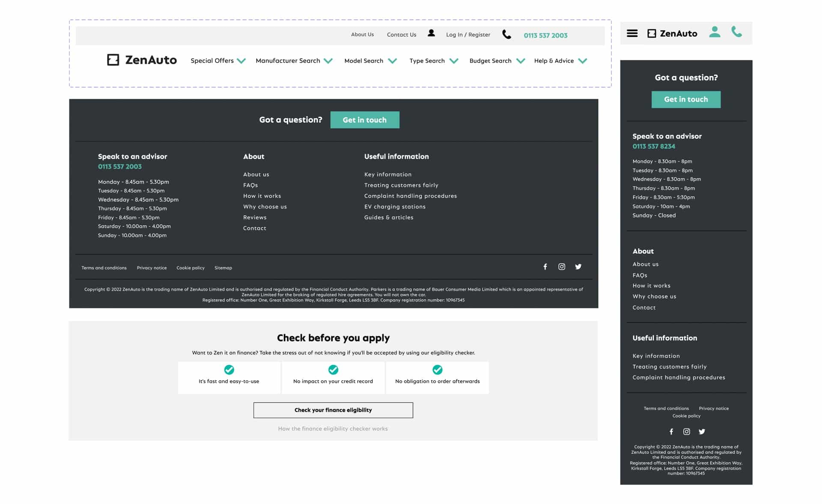This screenshot has width=822, height=504.
Task: Click the ZenAuto logo in desktop header
Action: 142,60
